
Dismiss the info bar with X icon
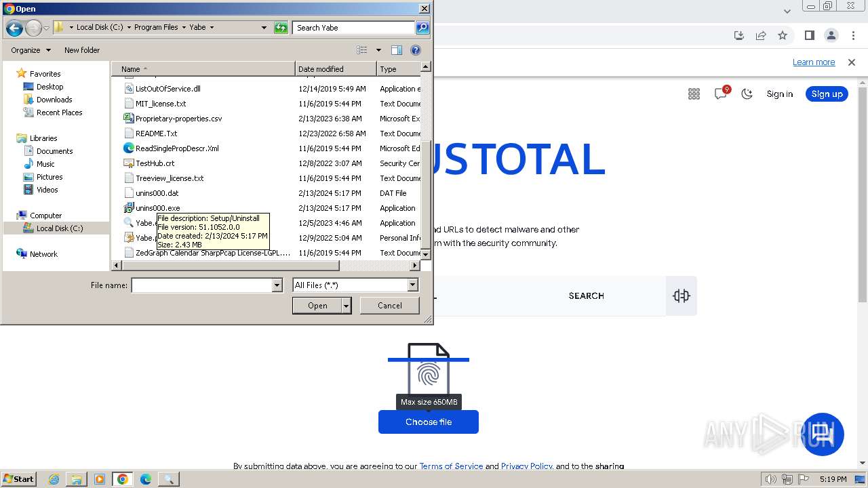click(x=852, y=62)
